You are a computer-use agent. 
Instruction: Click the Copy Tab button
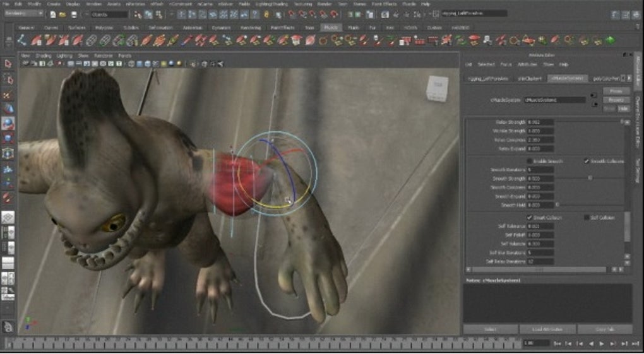(604, 329)
